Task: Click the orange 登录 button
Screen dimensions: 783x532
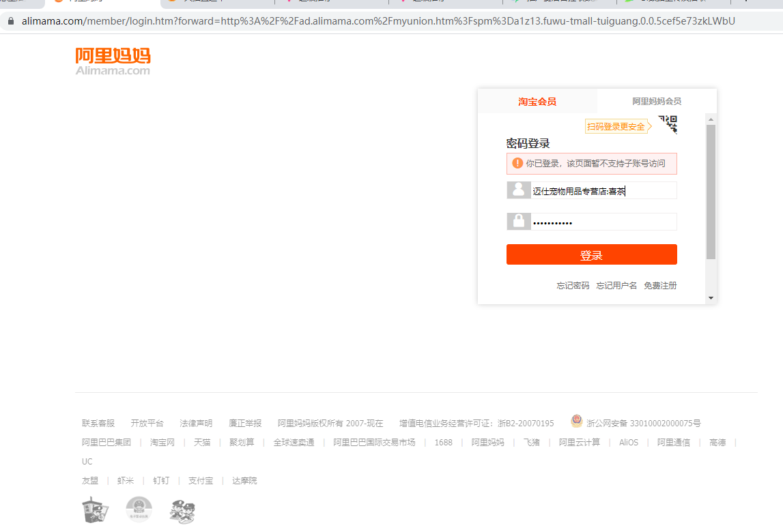Action: [x=592, y=254]
